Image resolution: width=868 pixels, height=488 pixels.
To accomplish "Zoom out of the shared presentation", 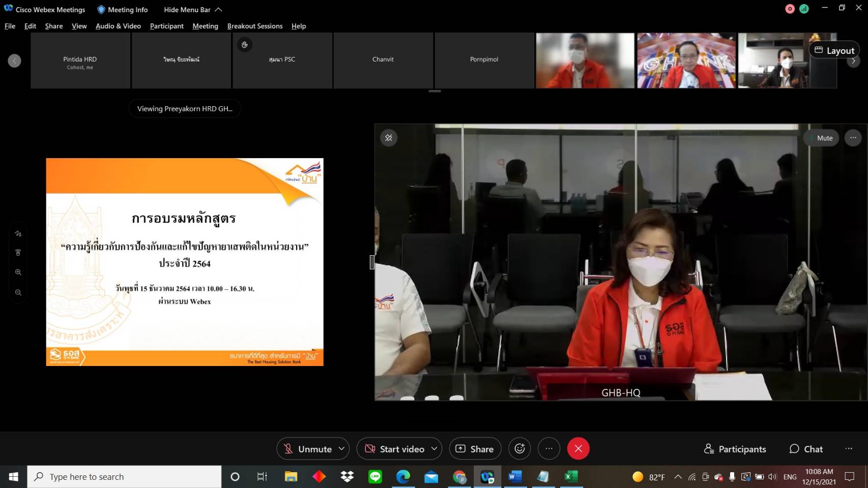I will pyautogui.click(x=18, y=293).
